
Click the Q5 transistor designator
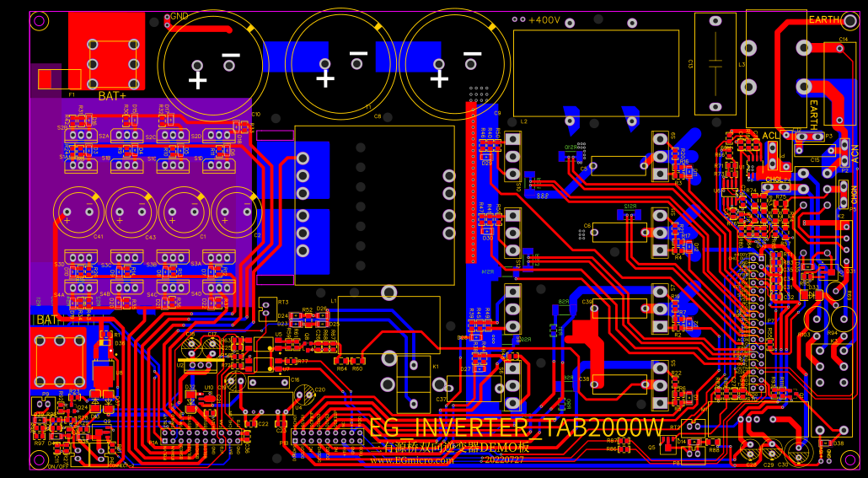651,447
